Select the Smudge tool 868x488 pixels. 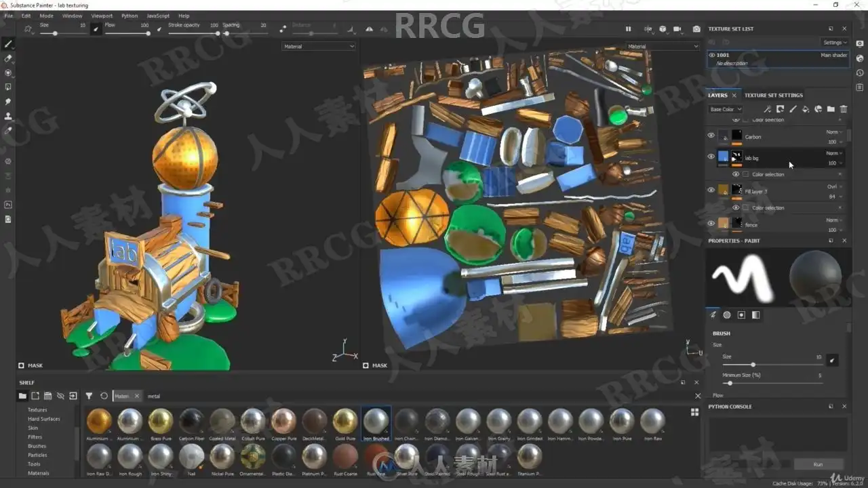point(8,102)
